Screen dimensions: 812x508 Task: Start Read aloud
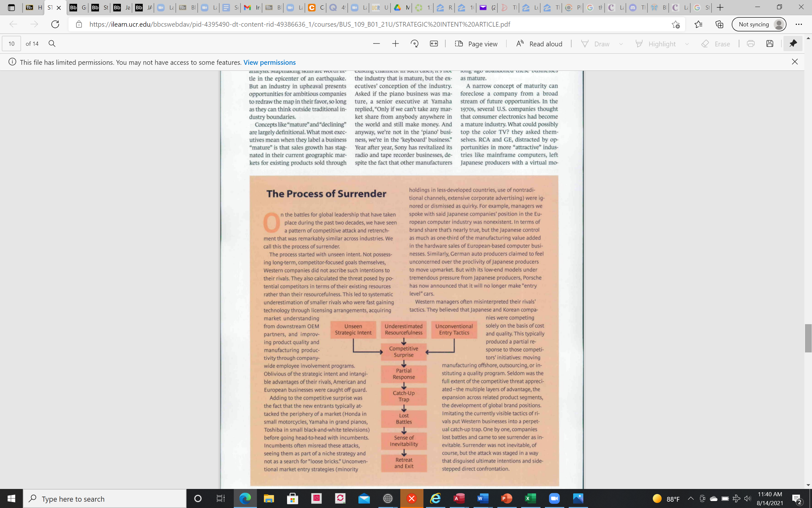539,44
